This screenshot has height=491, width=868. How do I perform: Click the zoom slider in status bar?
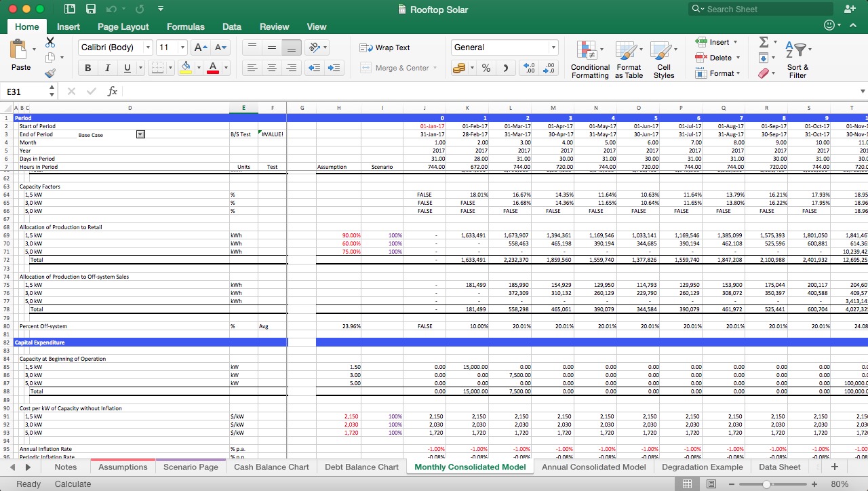pos(766,484)
